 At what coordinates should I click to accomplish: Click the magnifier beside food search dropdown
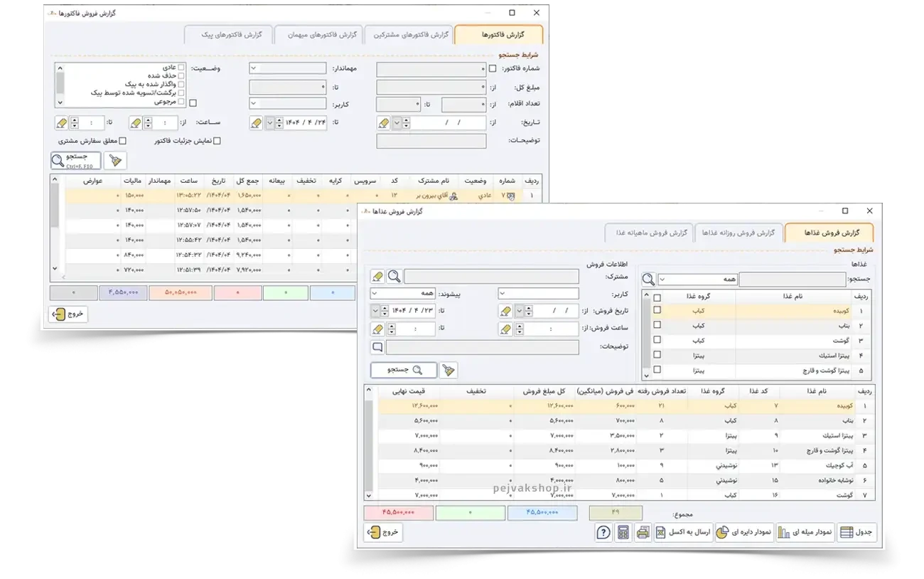[x=648, y=280]
